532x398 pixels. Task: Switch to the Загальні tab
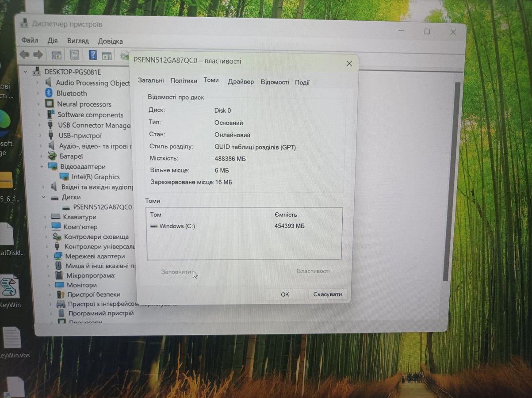pyautogui.click(x=151, y=80)
